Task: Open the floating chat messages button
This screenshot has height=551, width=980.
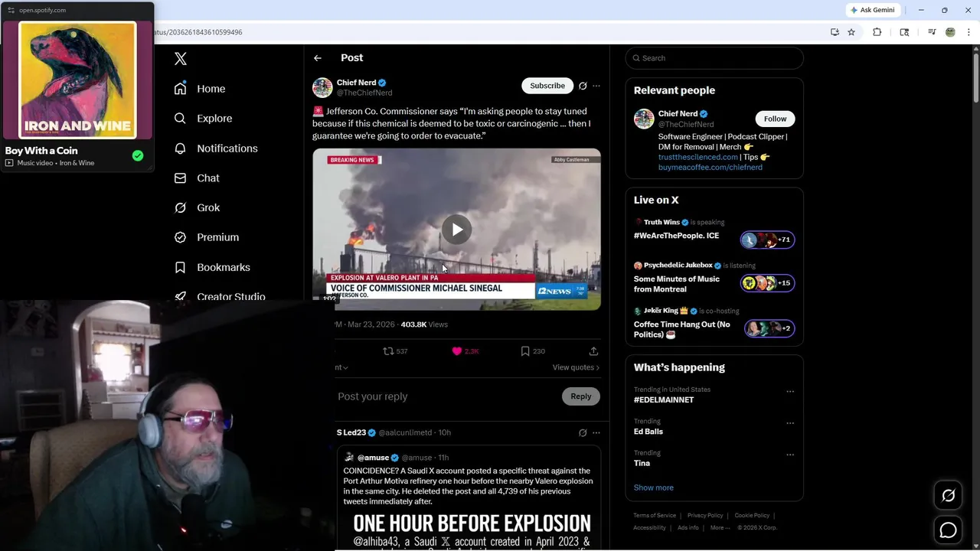Action: 948,530
